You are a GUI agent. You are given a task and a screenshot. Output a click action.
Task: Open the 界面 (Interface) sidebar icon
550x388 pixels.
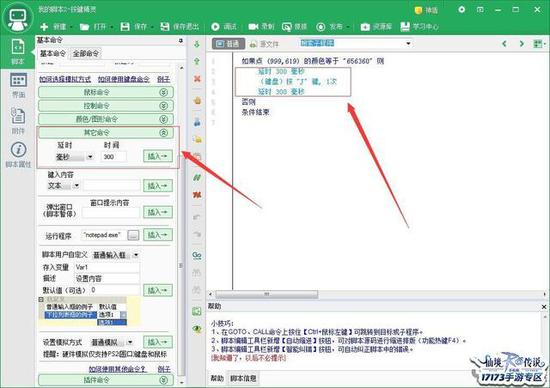[x=18, y=81]
